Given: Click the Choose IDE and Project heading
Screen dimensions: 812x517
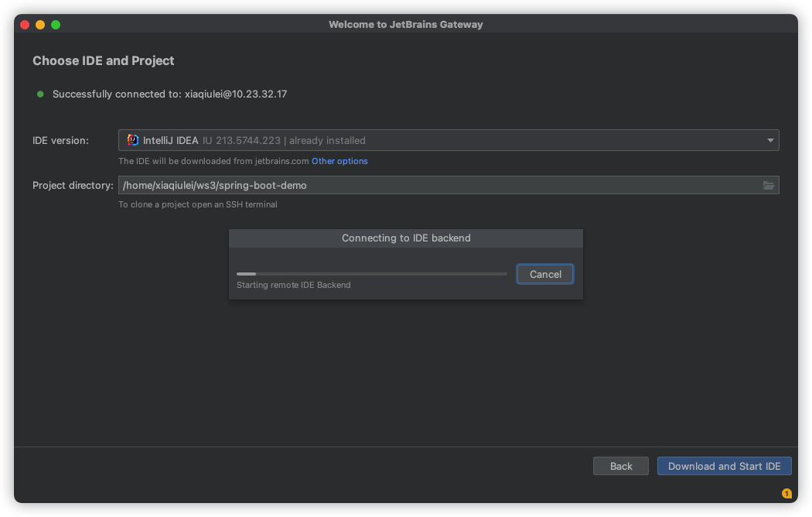Looking at the screenshot, I should [x=103, y=60].
